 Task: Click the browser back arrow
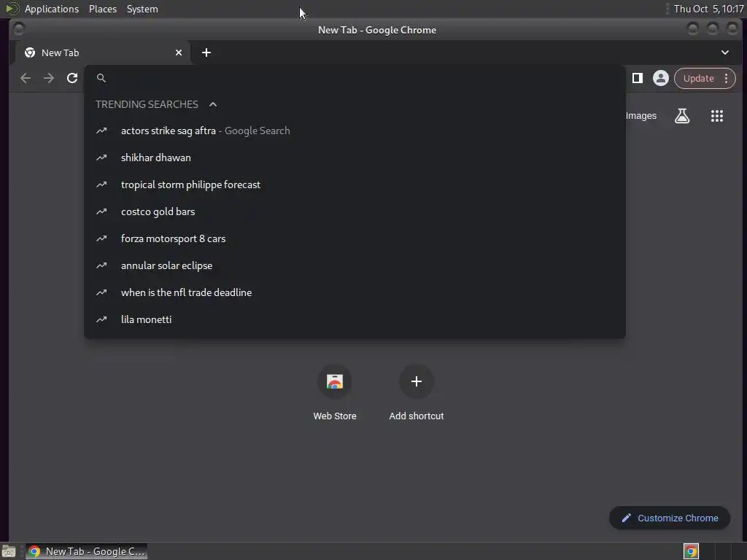click(26, 78)
